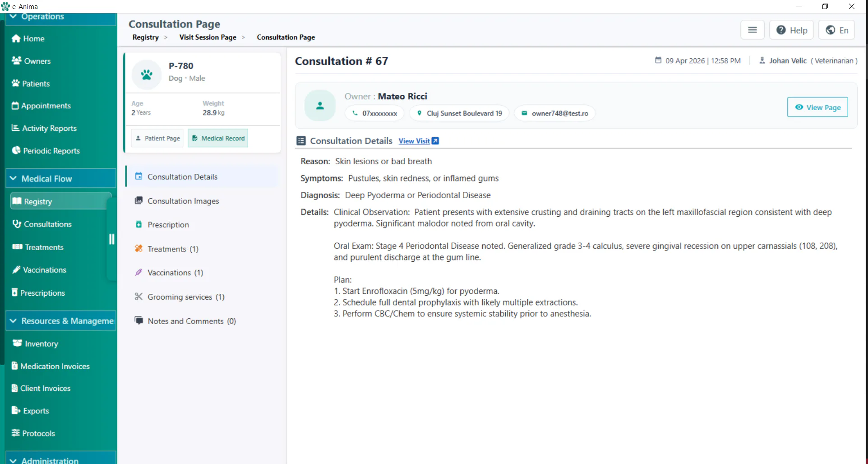The width and height of the screenshot is (868, 464).
Task: Click the email envelope chip icon
Action: [524, 113]
